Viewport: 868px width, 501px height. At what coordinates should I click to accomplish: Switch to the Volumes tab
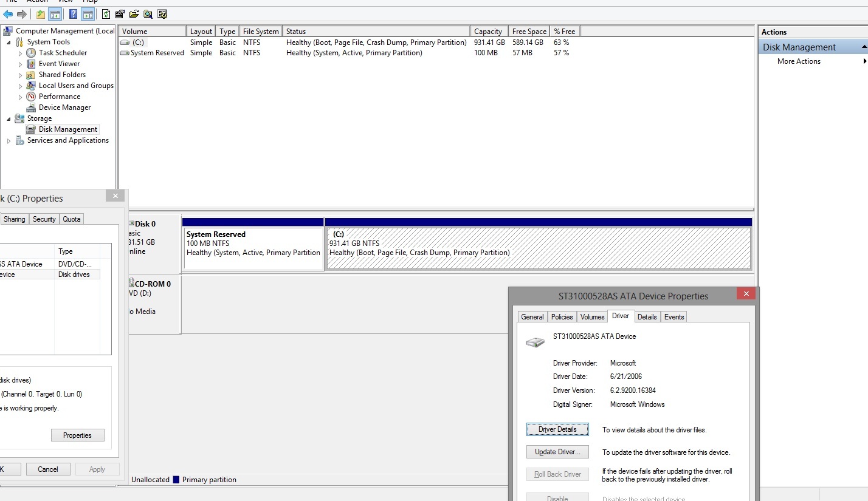592,317
